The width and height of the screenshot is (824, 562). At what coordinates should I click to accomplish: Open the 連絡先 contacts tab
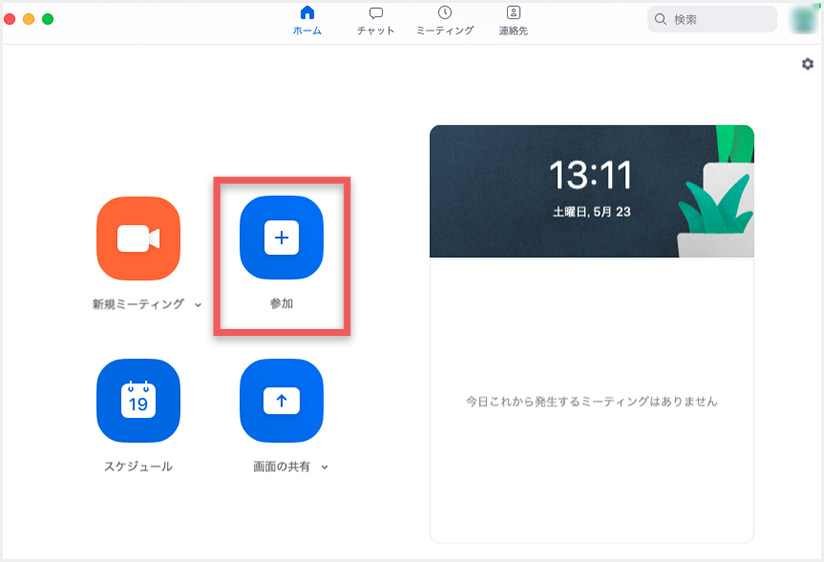513,21
